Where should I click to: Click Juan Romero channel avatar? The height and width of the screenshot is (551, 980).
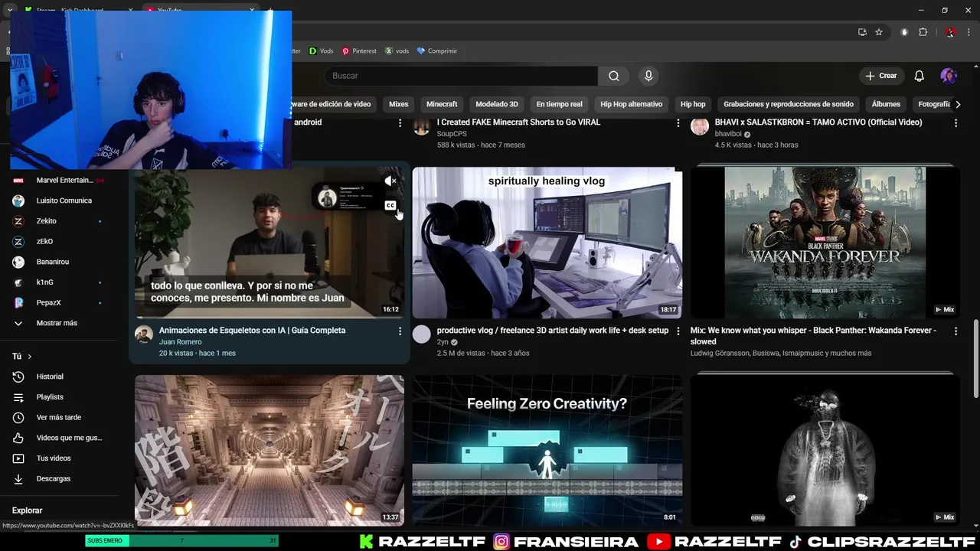(x=144, y=334)
